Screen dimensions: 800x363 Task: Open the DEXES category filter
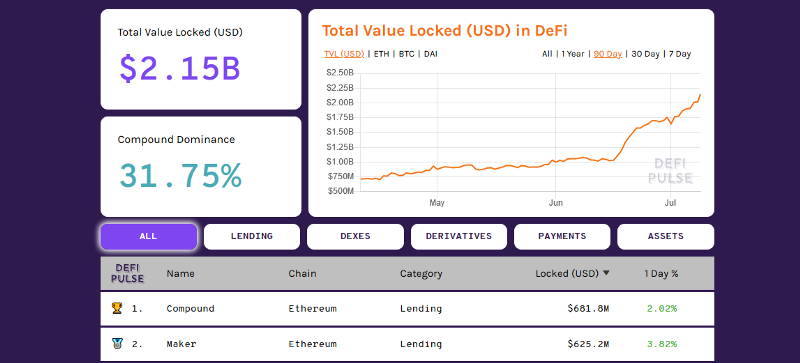tap(355, 236)
